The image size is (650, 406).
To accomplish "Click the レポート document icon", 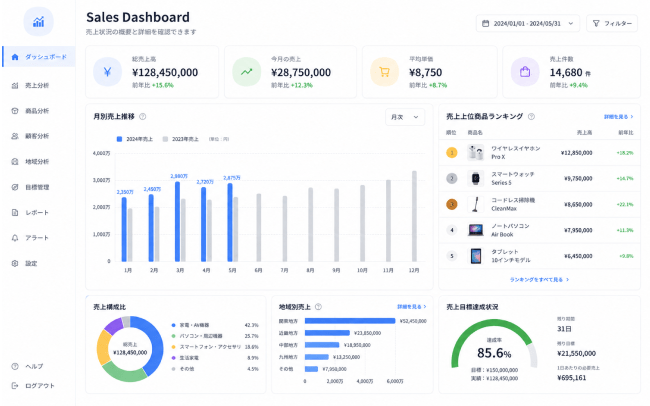I will [15, 212].
